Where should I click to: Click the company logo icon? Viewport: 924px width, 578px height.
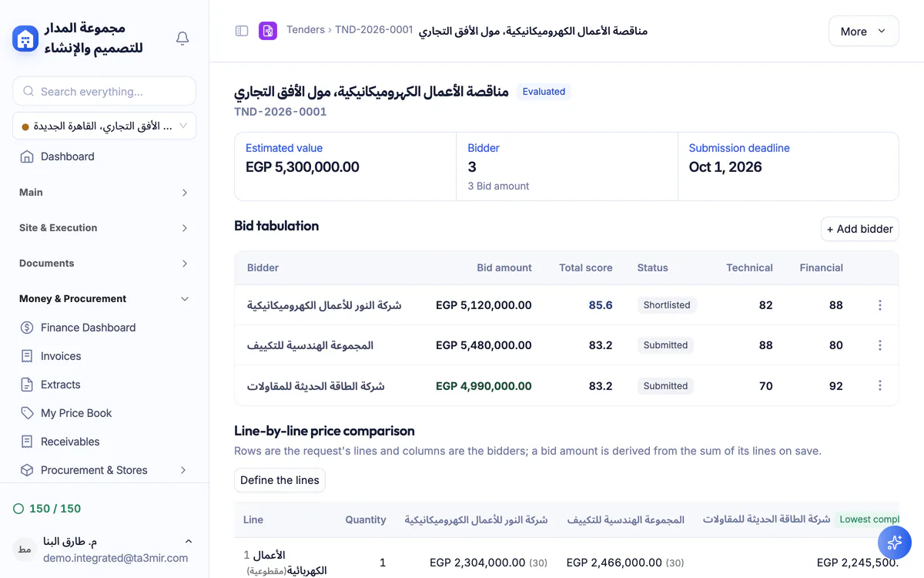pos(25,38)
